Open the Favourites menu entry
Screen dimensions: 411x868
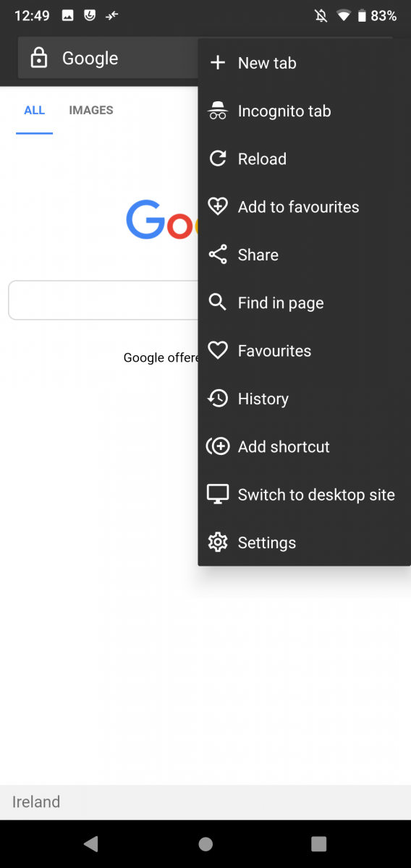304,351
